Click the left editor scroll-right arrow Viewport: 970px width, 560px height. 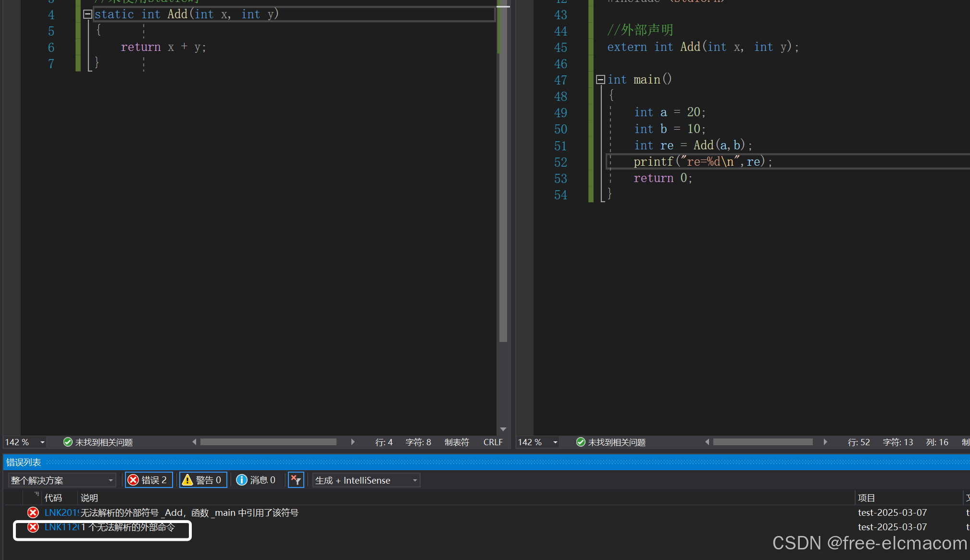click(x=353, y=442)
